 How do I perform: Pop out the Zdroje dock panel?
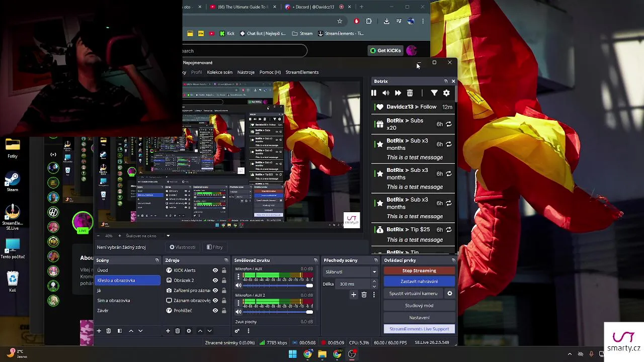coord(226,260)
